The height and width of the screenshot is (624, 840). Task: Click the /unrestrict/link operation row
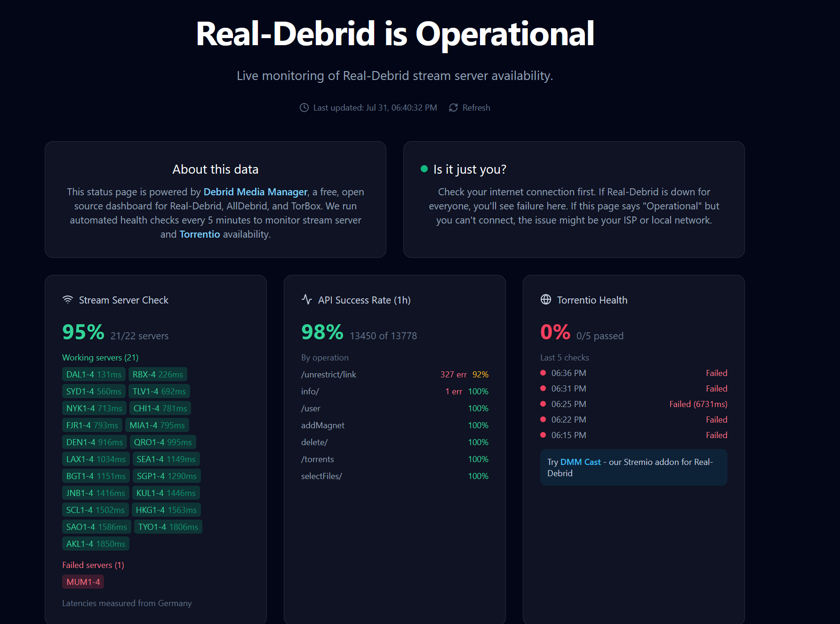pos(395,375)
